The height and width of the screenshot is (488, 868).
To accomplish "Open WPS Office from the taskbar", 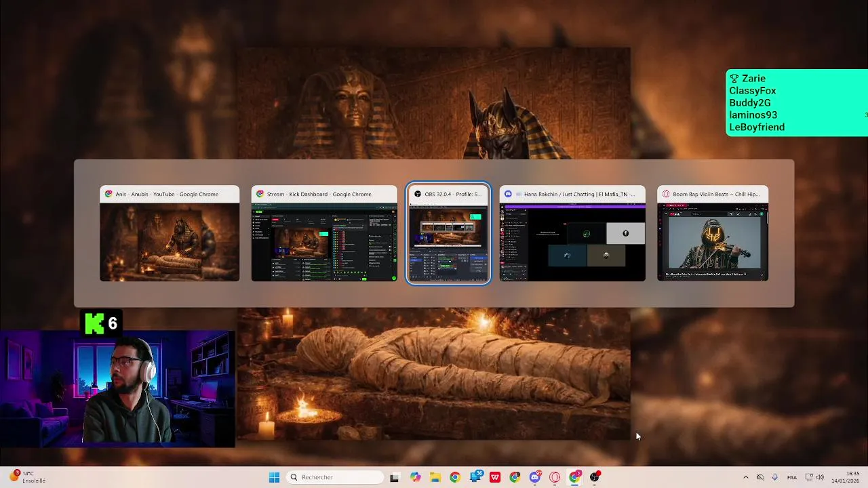I will pyautogui.click(x=495, y=477).
